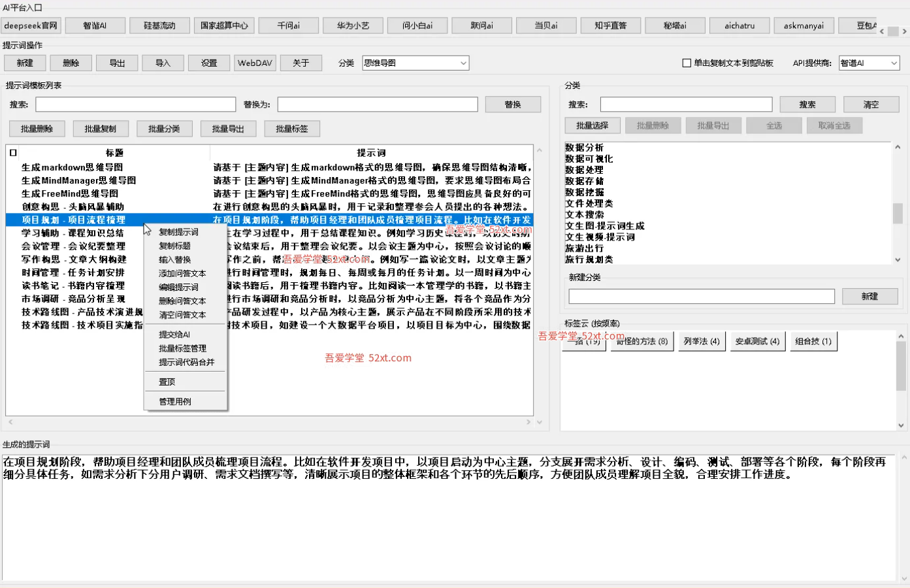Choose 置顶 from the context menu

[x=186, y=382]
